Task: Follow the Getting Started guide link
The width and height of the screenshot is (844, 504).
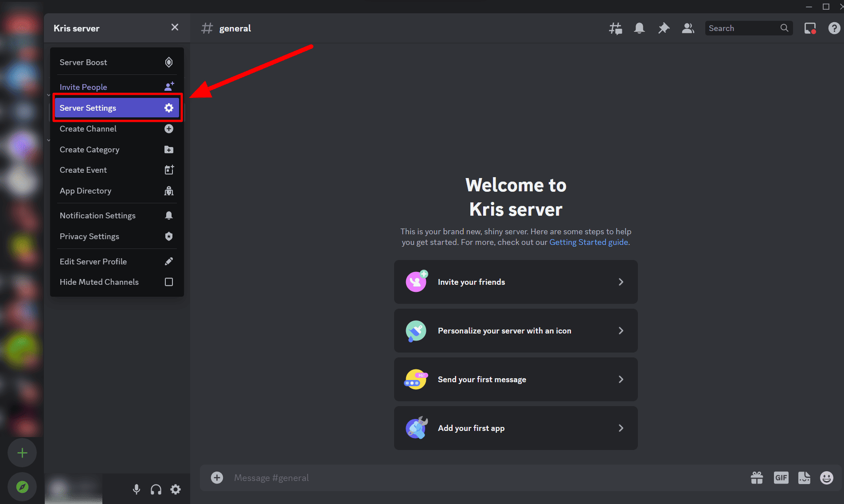Action: (x=589, y=242)
